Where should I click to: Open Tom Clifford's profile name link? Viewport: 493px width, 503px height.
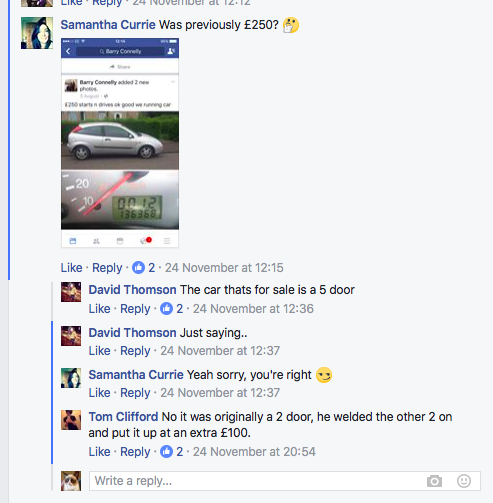123,417
